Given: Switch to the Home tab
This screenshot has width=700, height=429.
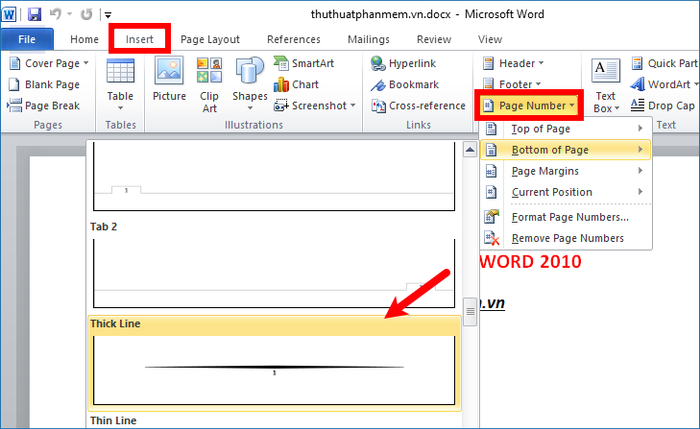Looking at the screenshot, I should click(x=84, y=39).
